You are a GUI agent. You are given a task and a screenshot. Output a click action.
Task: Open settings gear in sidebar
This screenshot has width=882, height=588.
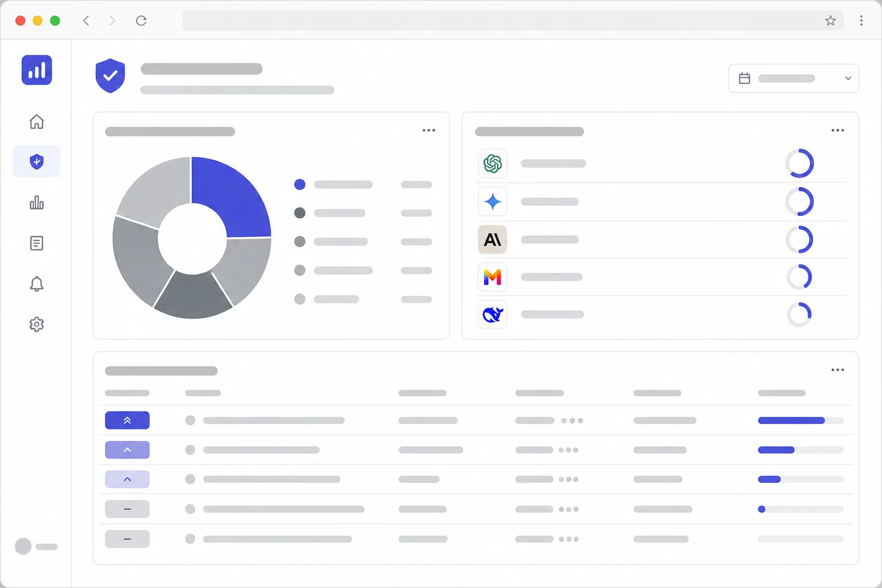pos(37,324)
